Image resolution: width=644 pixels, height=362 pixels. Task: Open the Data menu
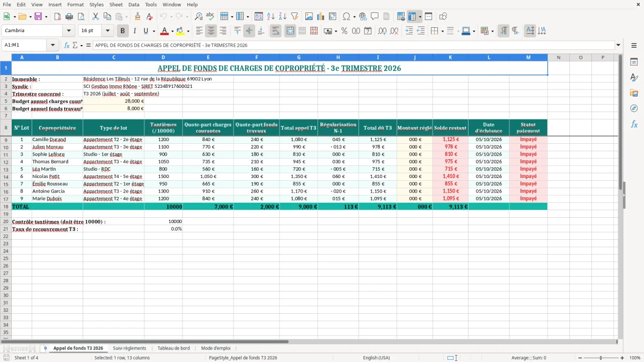point(134,4)
